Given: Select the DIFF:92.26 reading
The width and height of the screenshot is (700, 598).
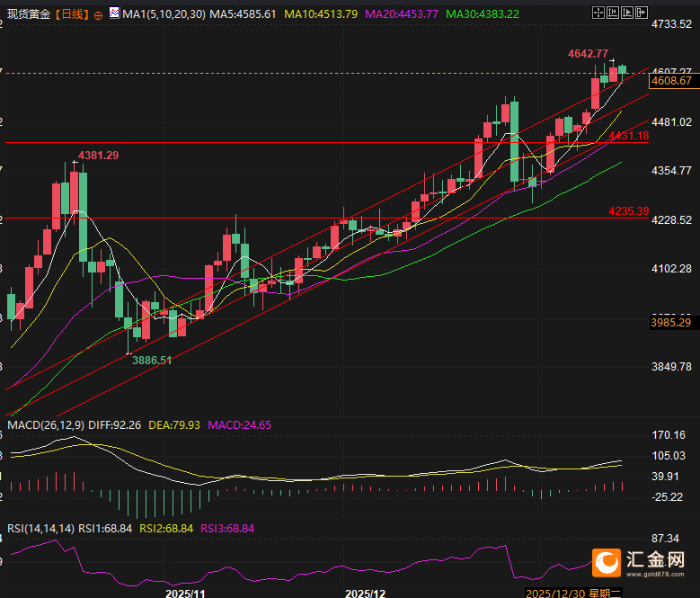Looking at the screenshot, I should click(x=115, y=424).
